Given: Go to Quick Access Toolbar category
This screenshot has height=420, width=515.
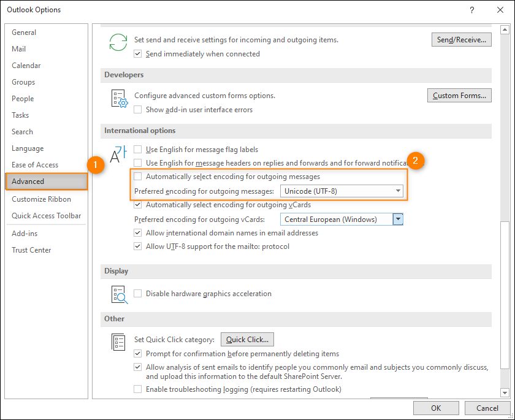Looking at the screenshot, I should pyautogui.click(x=47, y=216).
